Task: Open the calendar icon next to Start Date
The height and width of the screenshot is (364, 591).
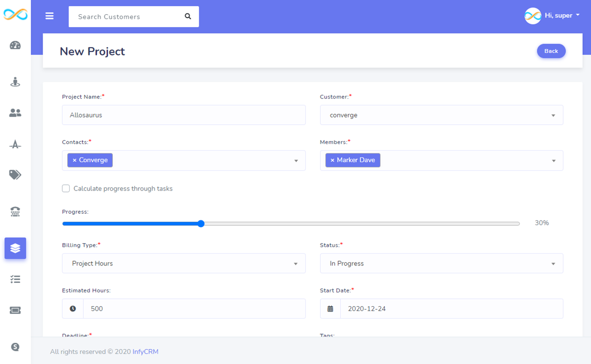Action: click(330, 309)
